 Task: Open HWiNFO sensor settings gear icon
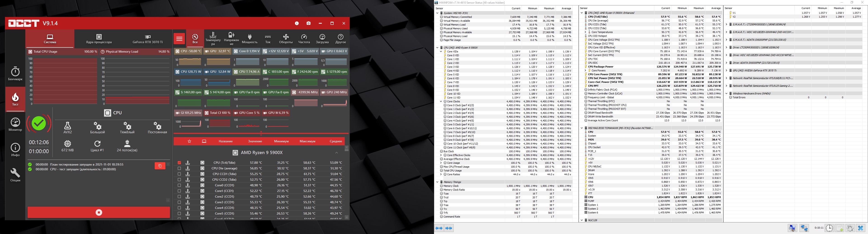click(x=850, y=228)
